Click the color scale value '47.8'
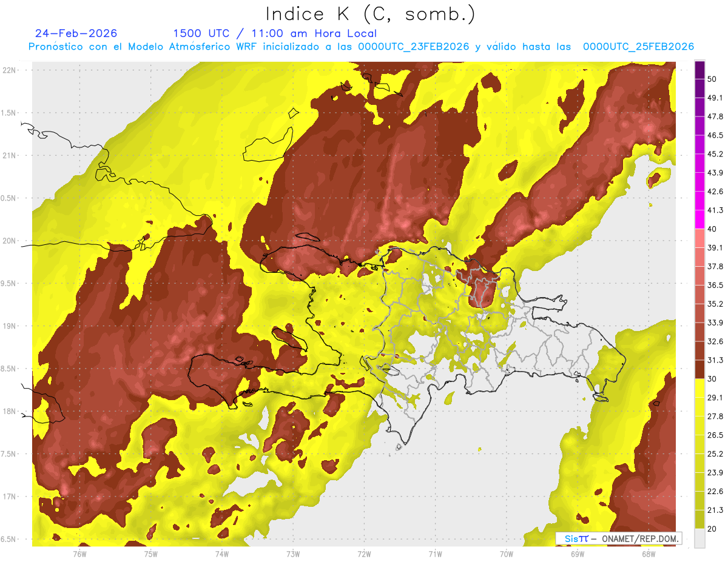Image resolution: width=728 pixels, height=562 pixels. pyautogui.click(x=715, y=116)
